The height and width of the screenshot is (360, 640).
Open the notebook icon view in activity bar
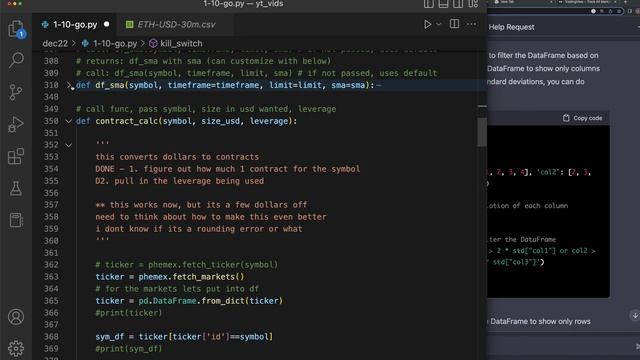point(16,220)
